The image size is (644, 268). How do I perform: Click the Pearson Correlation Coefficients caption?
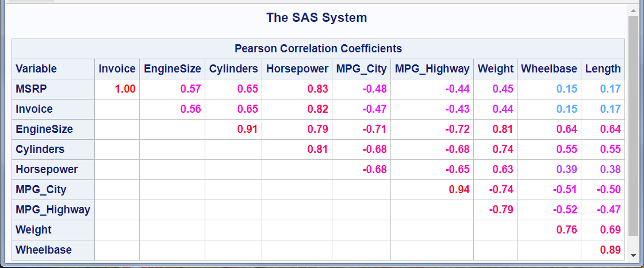tap(318, 48)
